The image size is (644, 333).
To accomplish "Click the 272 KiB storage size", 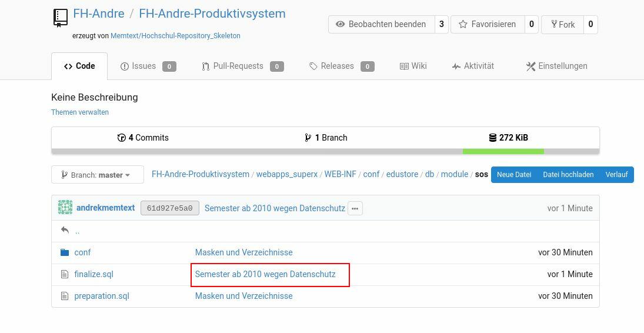I will (x=508, y=138).
